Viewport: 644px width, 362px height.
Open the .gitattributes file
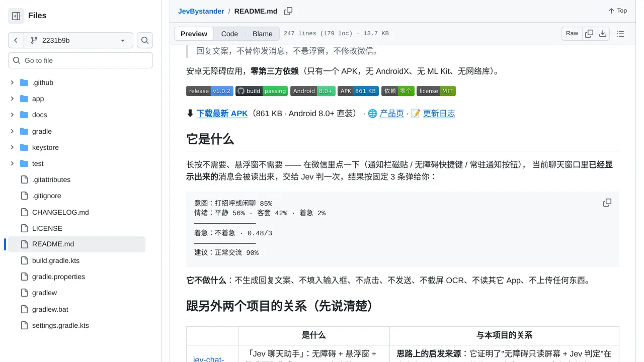tap(51, 179)
